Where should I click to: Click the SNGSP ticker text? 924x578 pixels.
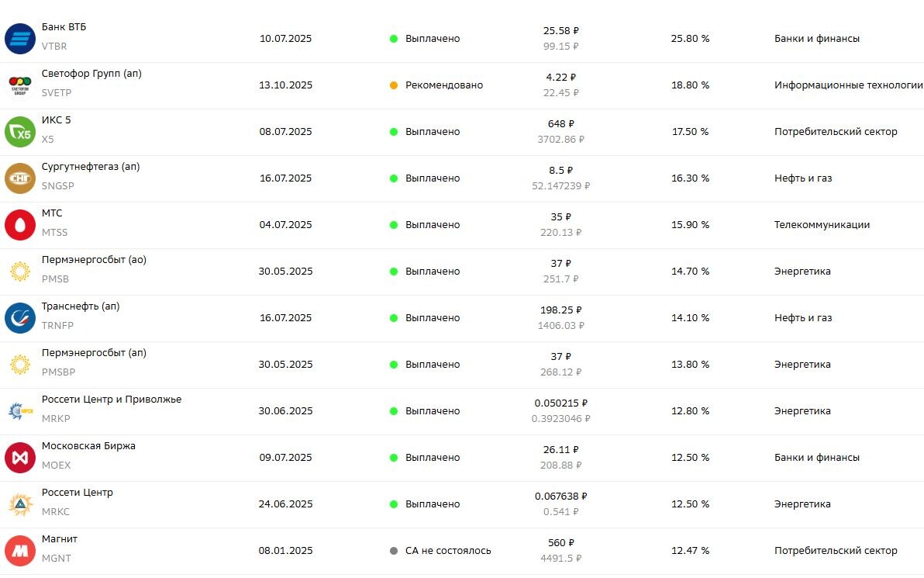[x=57, y=186]
